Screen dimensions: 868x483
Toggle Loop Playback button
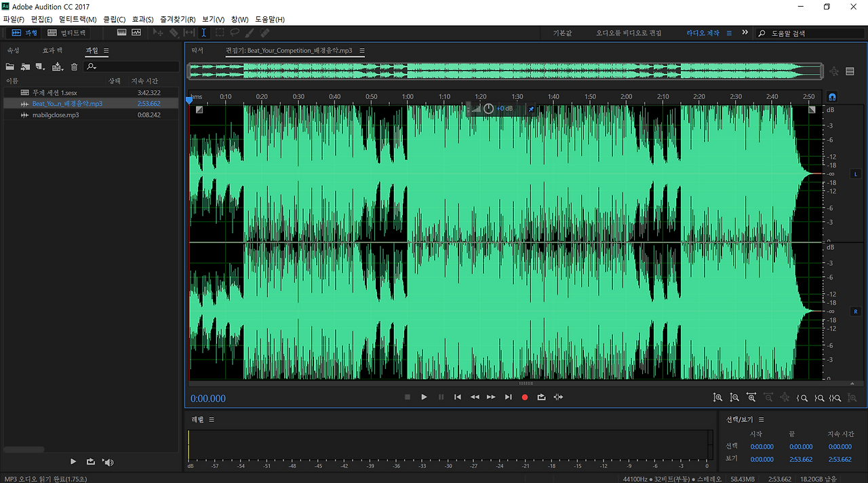pyautogui.click(x=541, y=397)
